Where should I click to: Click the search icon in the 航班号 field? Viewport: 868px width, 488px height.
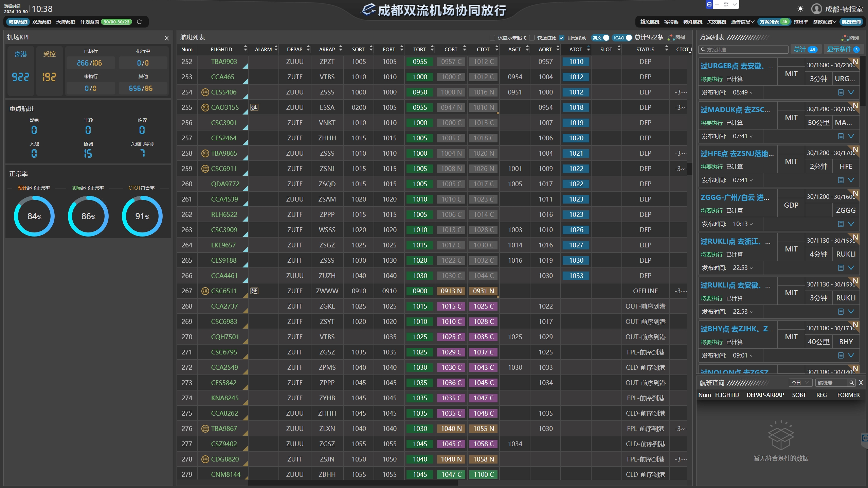coord(851,383)
